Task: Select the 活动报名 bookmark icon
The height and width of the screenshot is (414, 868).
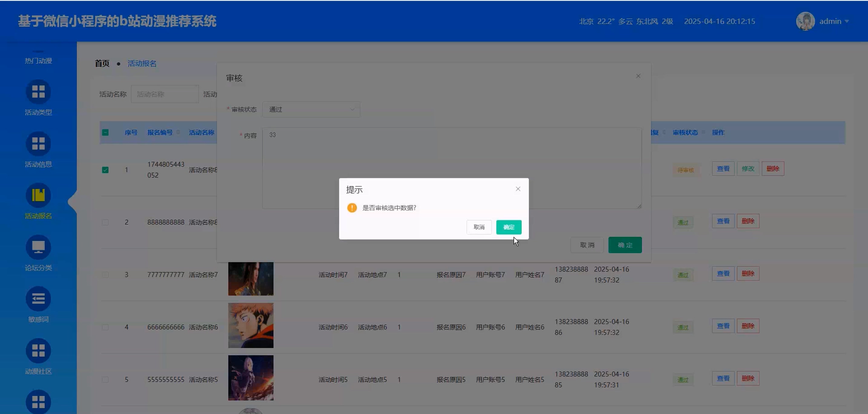Action: 38,195
